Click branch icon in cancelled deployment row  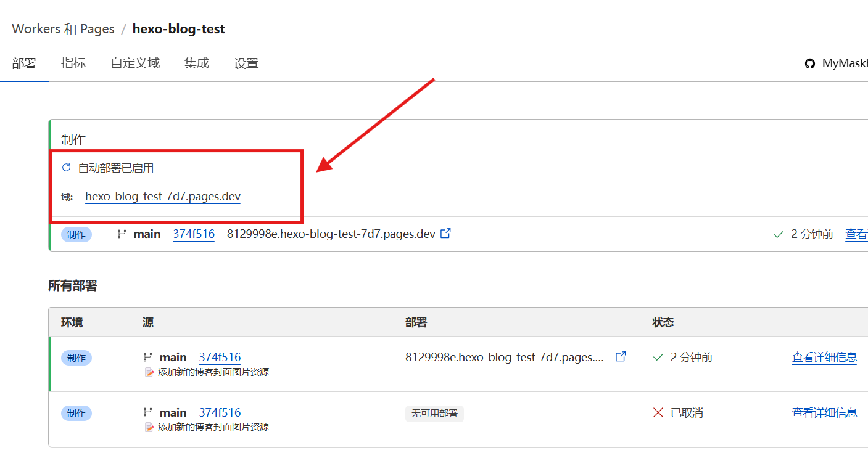147,412
